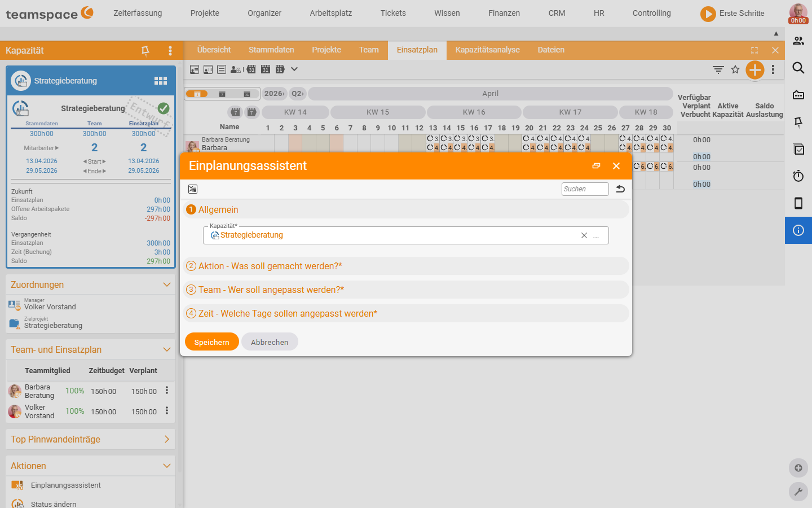Open the Dateien tab
This screenshot has height=508, width=812.
click(551, 50)
